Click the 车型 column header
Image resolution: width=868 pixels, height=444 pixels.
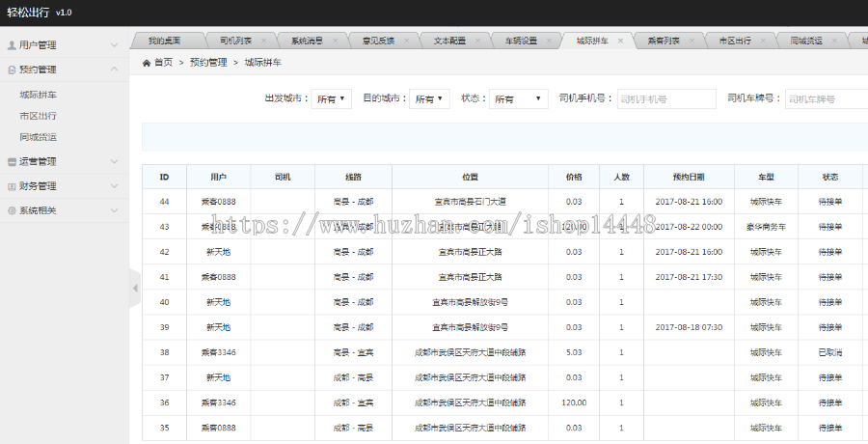766,177
